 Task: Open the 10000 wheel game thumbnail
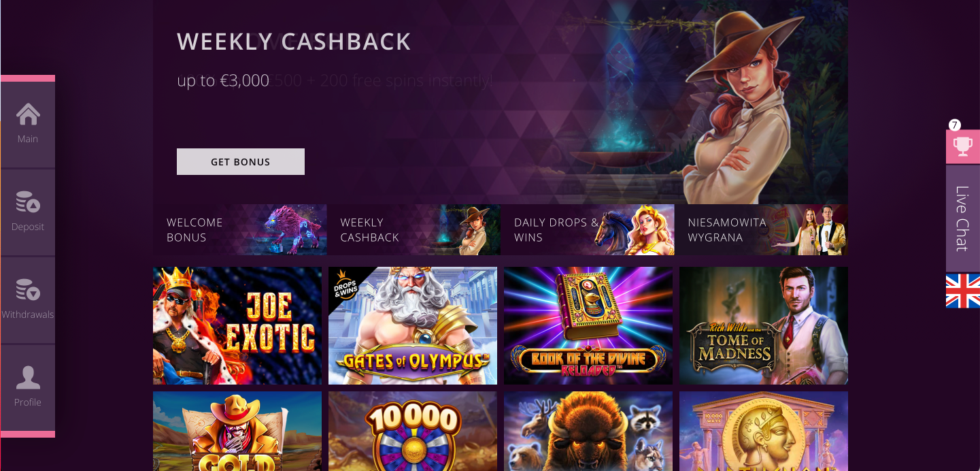coord(413,432)
